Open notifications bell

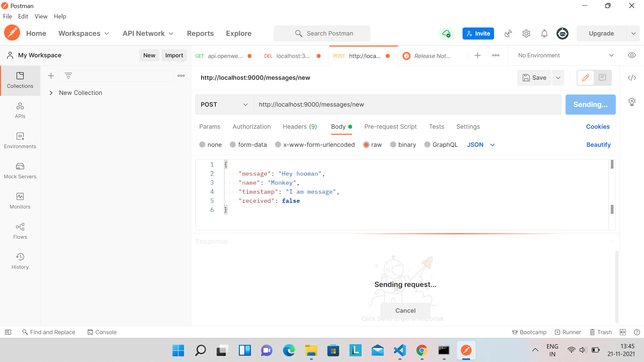(x=544, y=34)
